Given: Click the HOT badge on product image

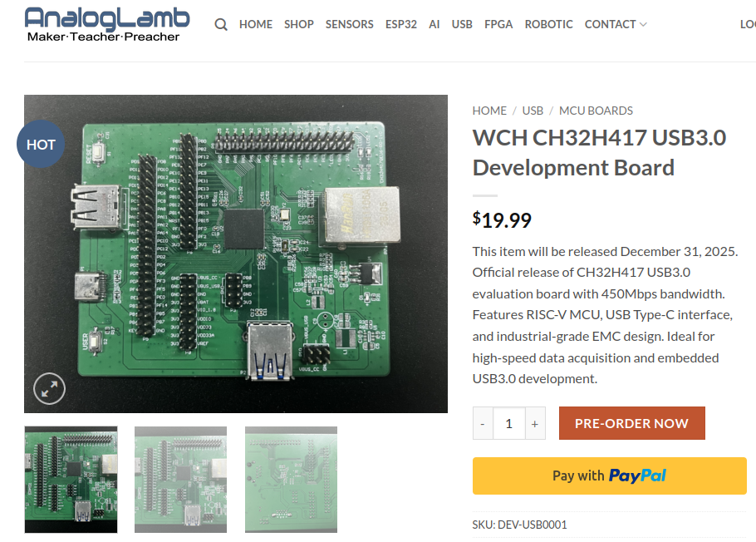Looking at the screenshot, I should point(41,145).
